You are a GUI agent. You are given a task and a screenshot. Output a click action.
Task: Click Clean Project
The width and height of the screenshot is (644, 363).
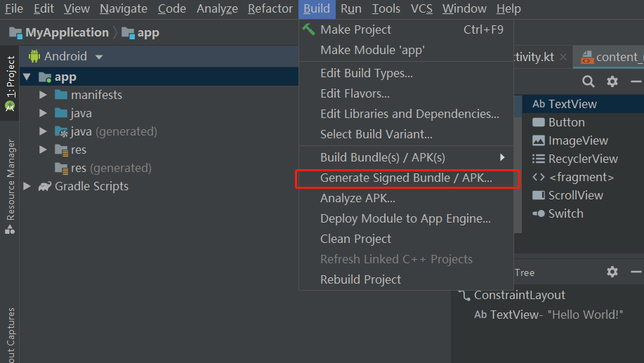(x=406, y=239)
